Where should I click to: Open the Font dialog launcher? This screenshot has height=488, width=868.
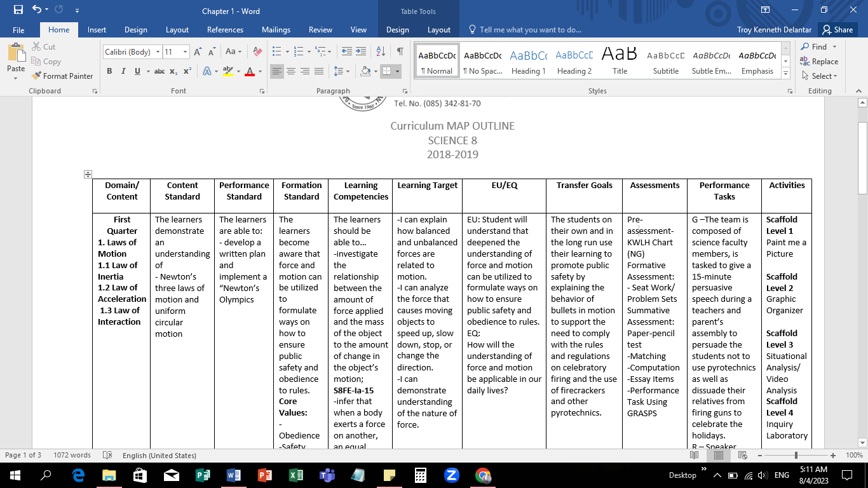262,91
